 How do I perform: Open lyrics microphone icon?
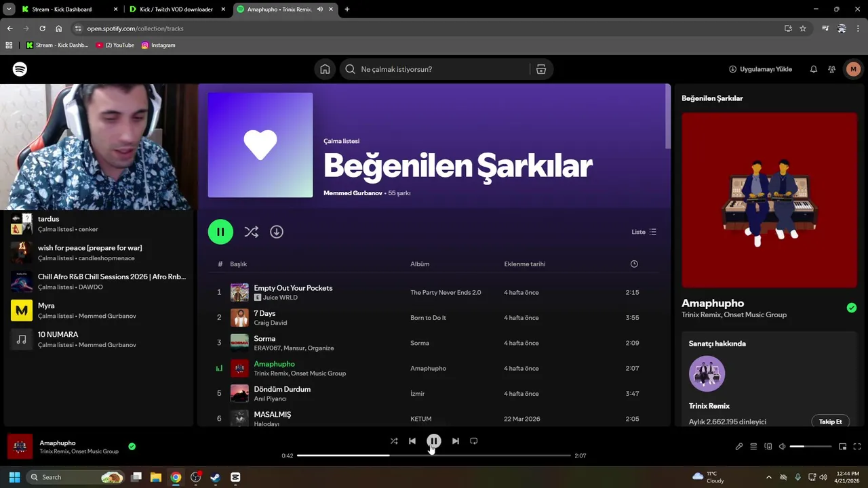pyautogui.click(x=739, y=447)
